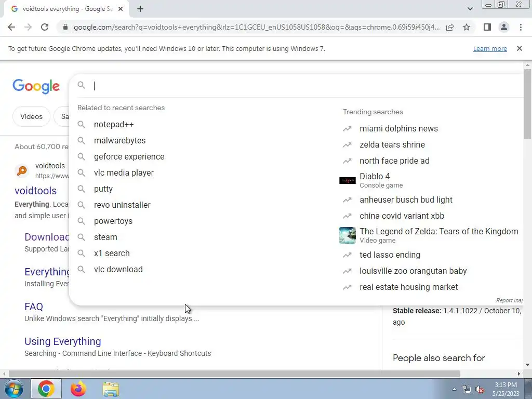Launch Firefox from the taskbar
The image size is (532, 399).
point(78,389)
